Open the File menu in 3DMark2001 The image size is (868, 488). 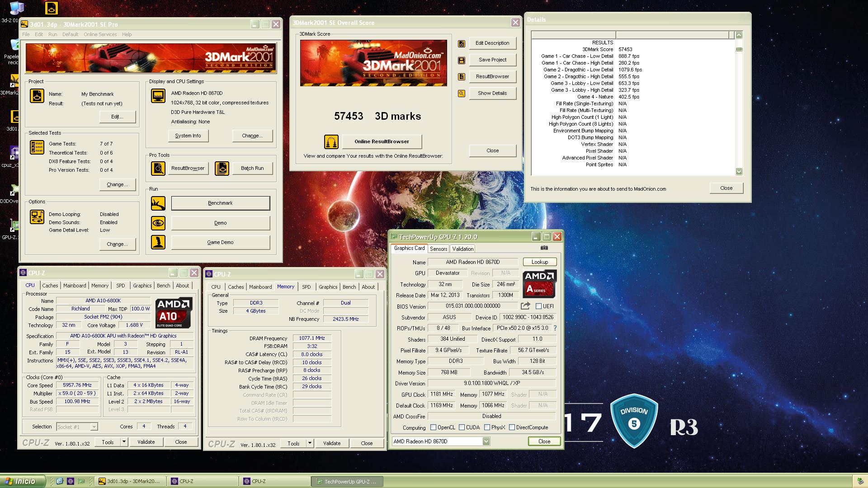[x=26, y=34]
